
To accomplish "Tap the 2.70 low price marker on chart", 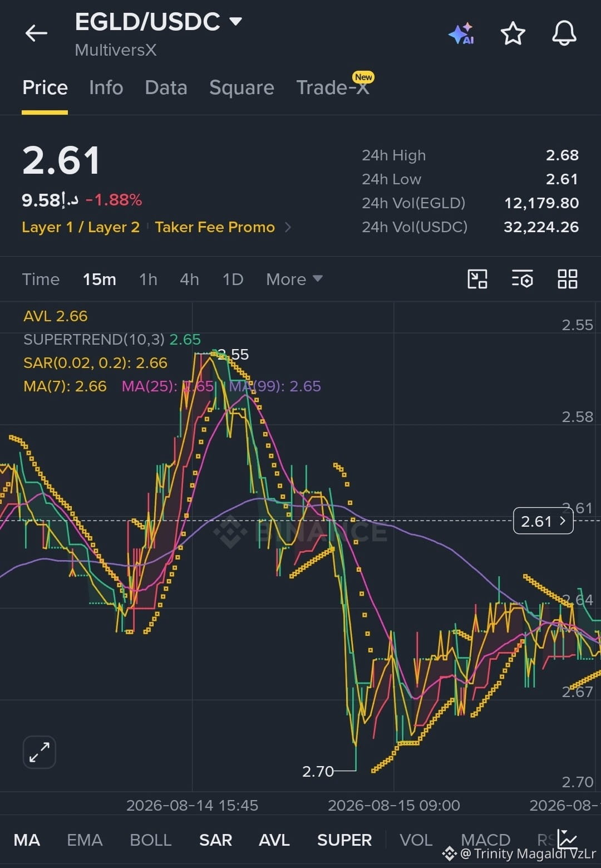I will point(318,771).
